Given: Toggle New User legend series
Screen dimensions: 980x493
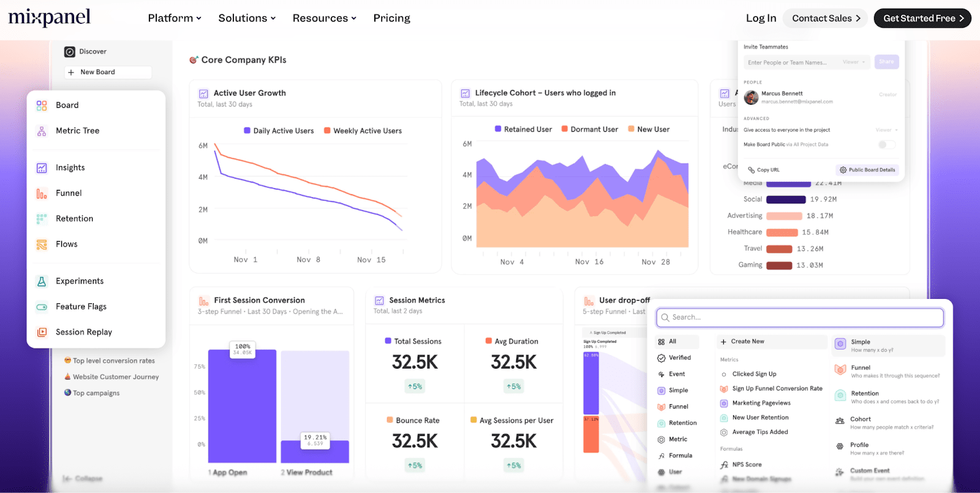Looking at the screenshot, I should 649,129.
